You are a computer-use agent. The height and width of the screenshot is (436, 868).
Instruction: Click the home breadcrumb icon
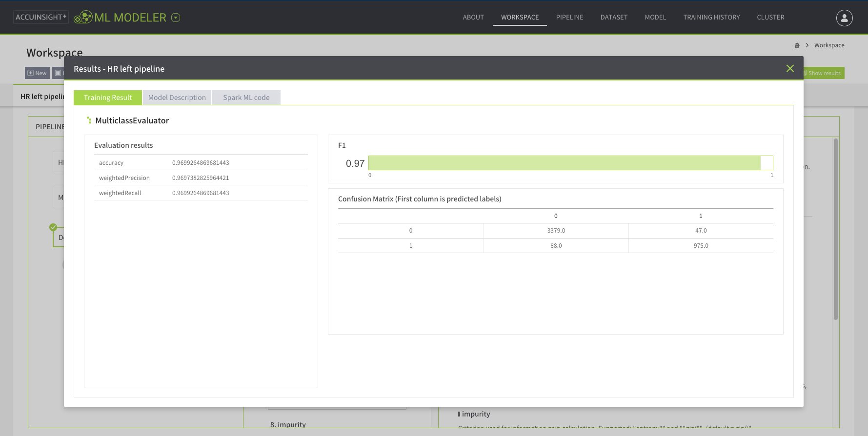[797, 45]
